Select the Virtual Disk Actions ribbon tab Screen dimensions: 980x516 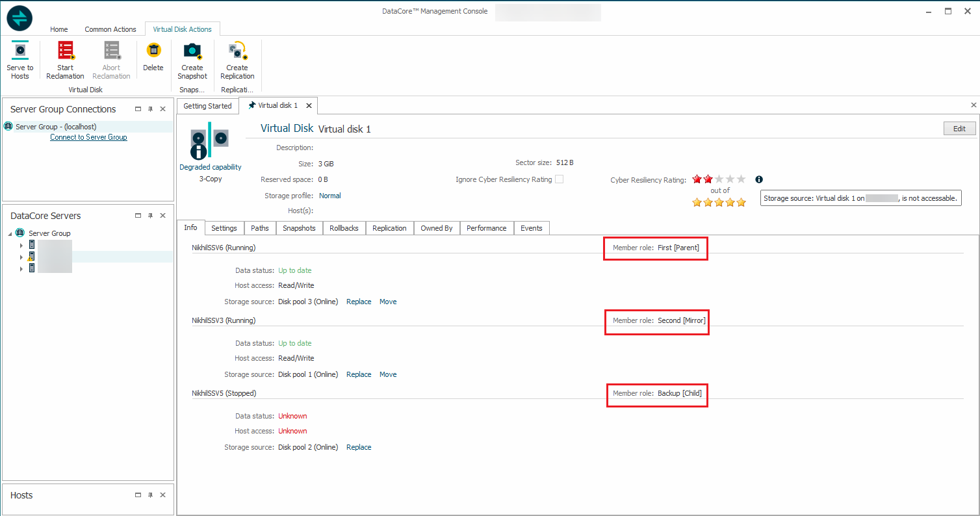(x=183, y=29)
